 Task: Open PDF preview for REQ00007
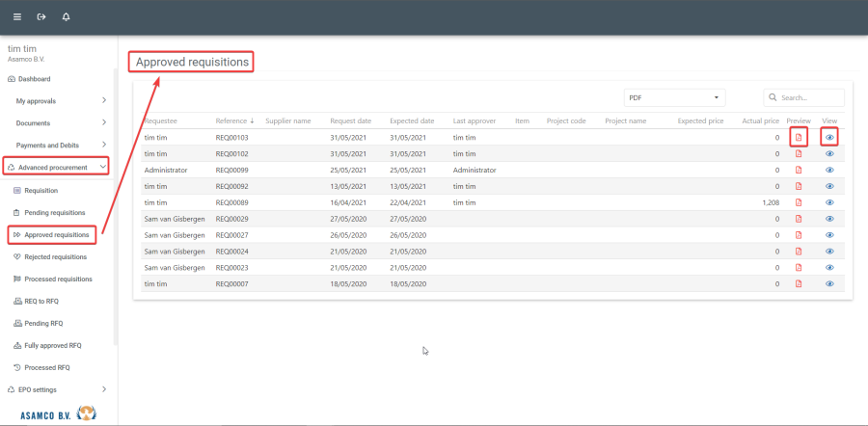click(x=798, y=284)
